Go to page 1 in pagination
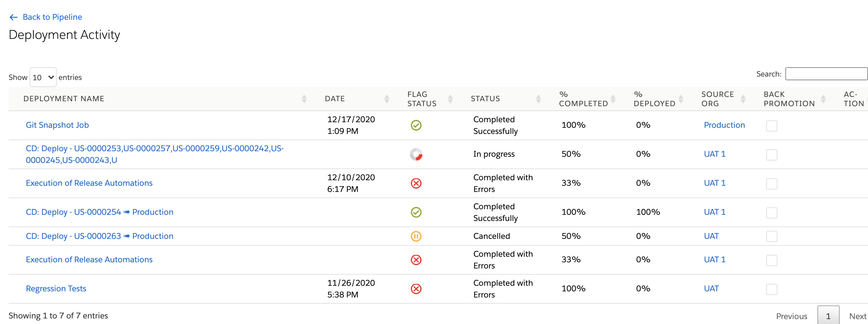Screen dimensions: 868x324 point(828,316)
